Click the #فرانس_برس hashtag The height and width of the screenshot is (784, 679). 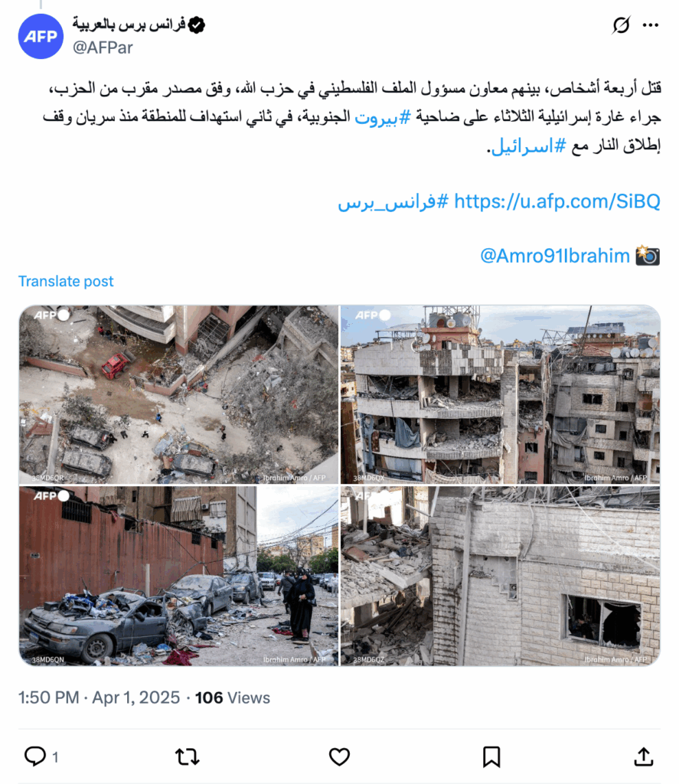pyautogui.click(x=393, y=202)
